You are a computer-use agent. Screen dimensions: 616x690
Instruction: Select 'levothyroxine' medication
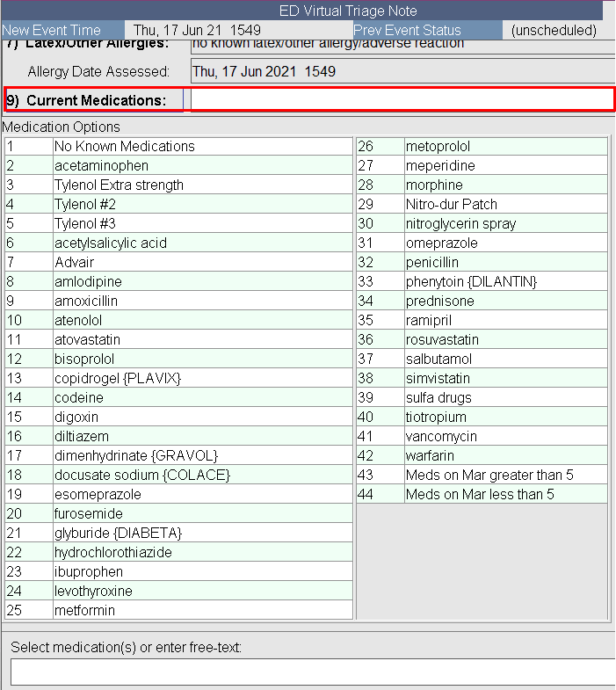click(x=178, y=592)
